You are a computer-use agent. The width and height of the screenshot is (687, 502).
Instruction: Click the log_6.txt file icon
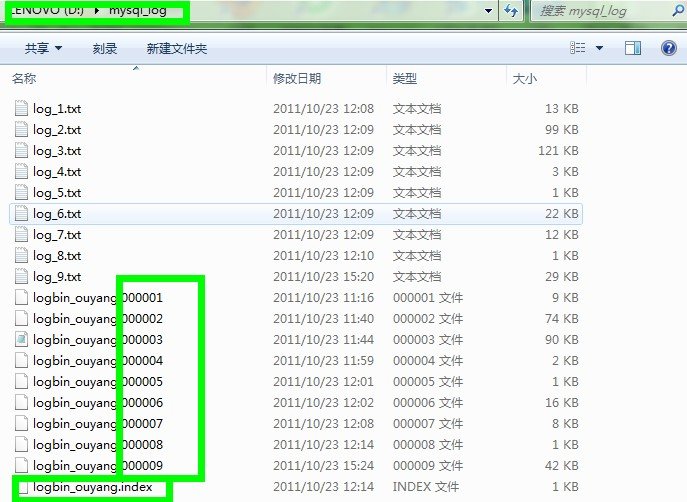click(21, 213)
